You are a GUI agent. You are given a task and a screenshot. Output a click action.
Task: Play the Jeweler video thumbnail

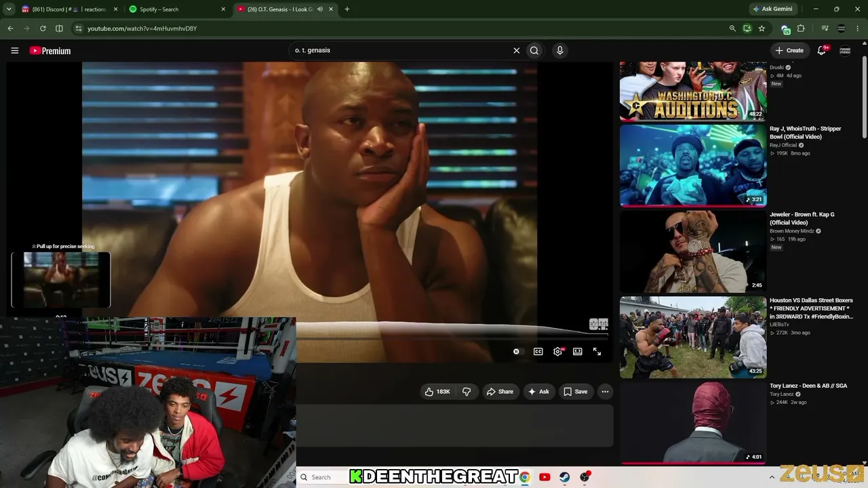point(693,251)
